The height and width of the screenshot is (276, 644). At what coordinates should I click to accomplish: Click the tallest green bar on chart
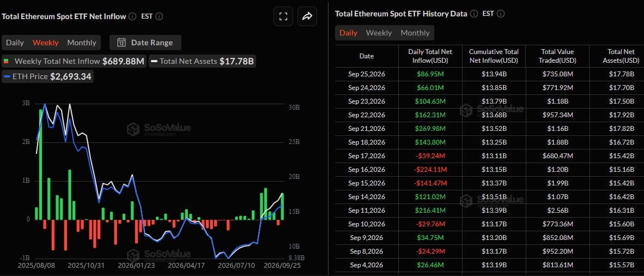tap(41, 164)
